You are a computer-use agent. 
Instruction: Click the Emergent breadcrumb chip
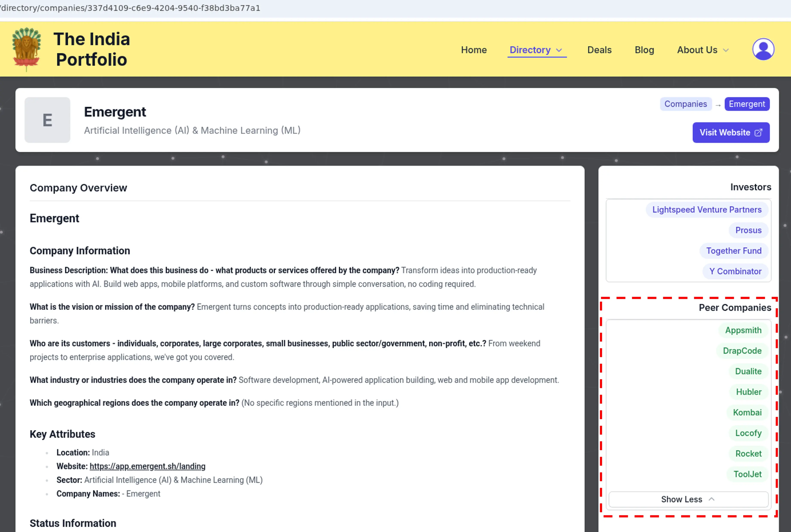[x=747, y=104]
